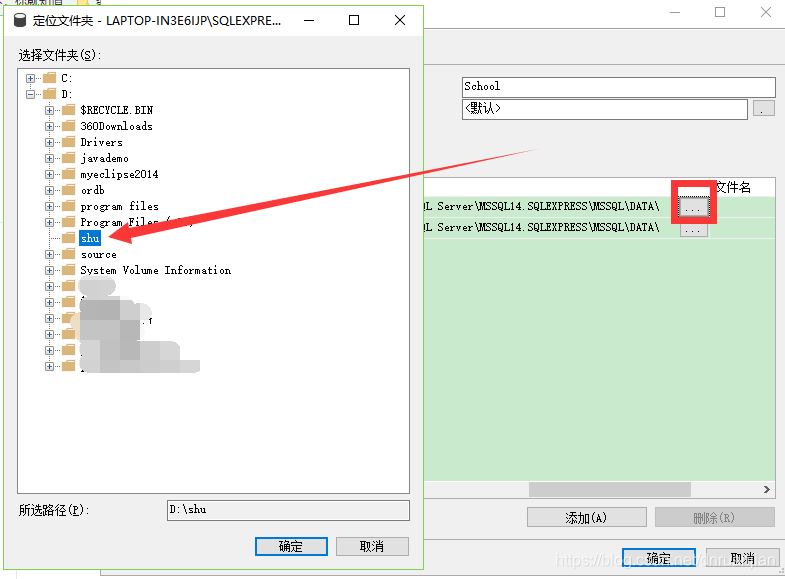Click the Drivers folder icon

click(x=69, y=142)
